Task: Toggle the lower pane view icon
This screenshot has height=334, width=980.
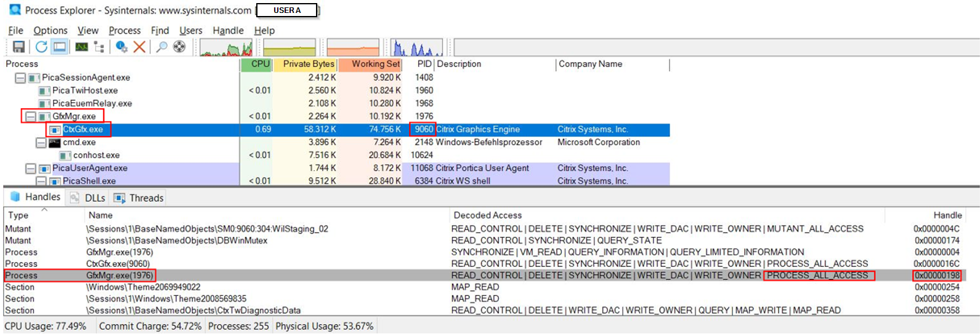Action: [x=60, y=47]
